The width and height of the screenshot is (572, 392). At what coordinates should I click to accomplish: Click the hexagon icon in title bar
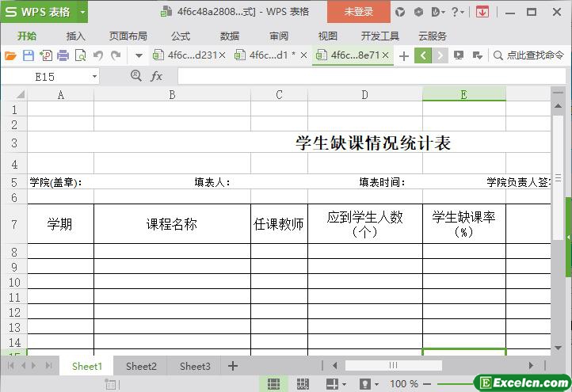click(x=418, y=12)
